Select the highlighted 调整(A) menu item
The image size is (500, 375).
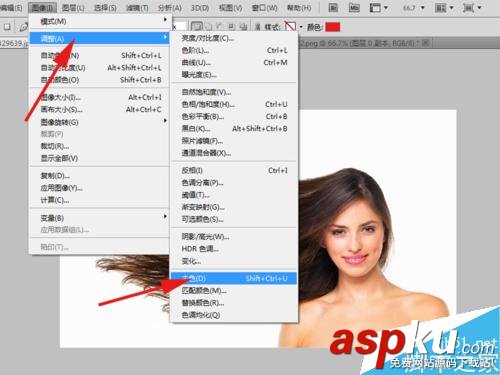pos(100,38)
